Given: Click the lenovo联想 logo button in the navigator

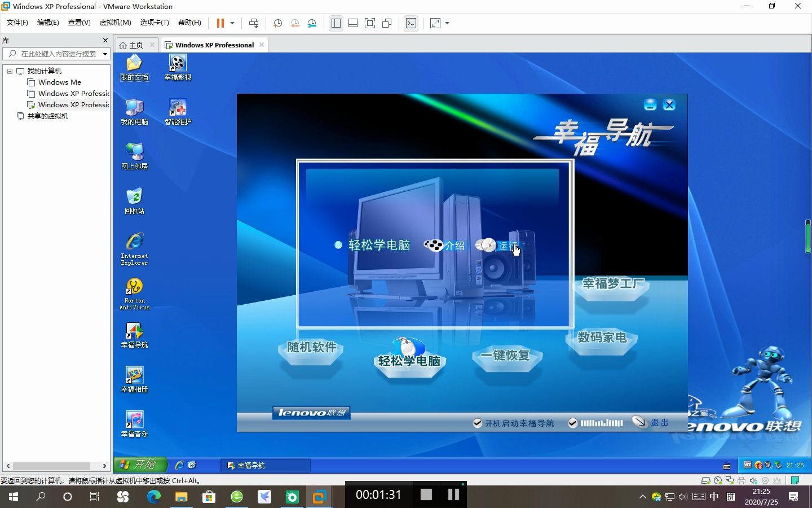Looking at the screenshot, I should [x=311, y=413].
